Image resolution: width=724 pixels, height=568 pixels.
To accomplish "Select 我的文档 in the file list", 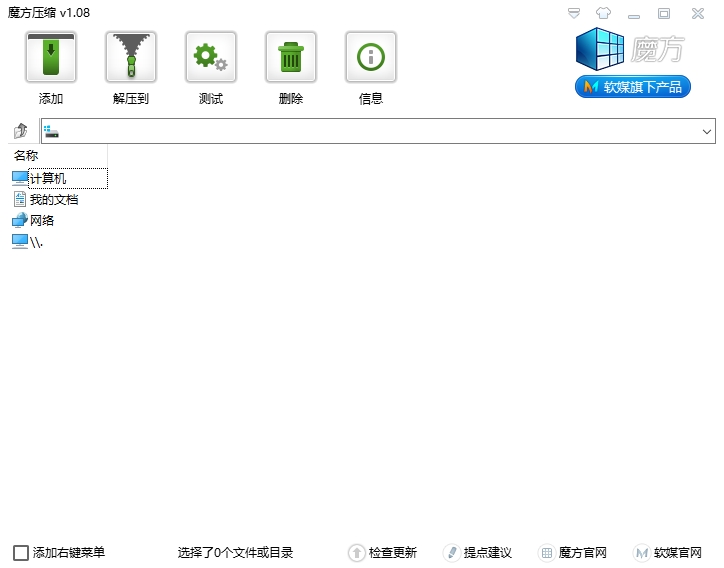I will [53, 200].
